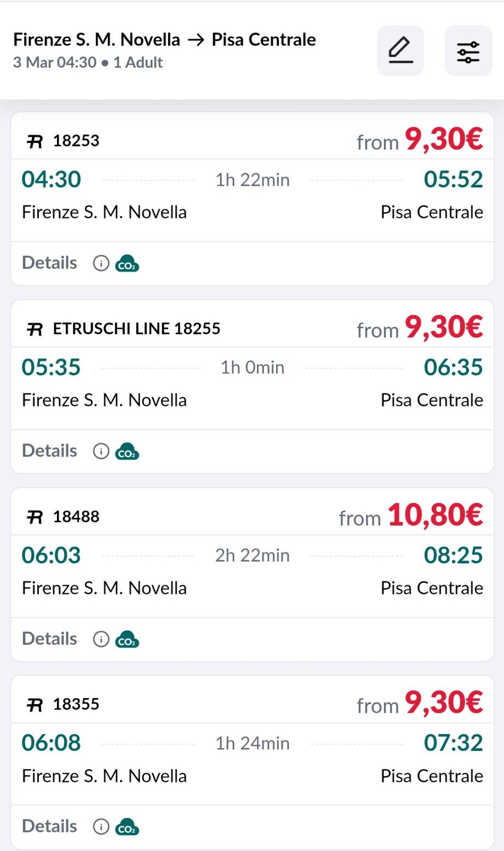
Task: View CO2 icon for train 18355
Action: tap(127, 826)
